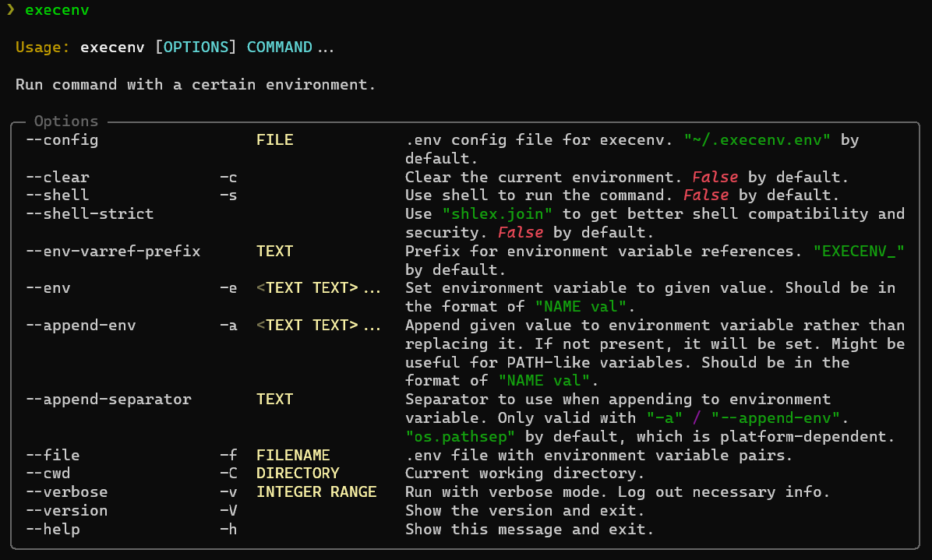Click the [OPTIONS] placeholder in usage line

click(196, 48)
